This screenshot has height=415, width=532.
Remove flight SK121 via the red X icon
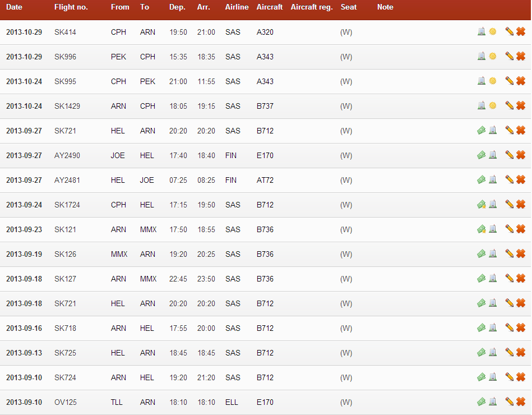521,229
